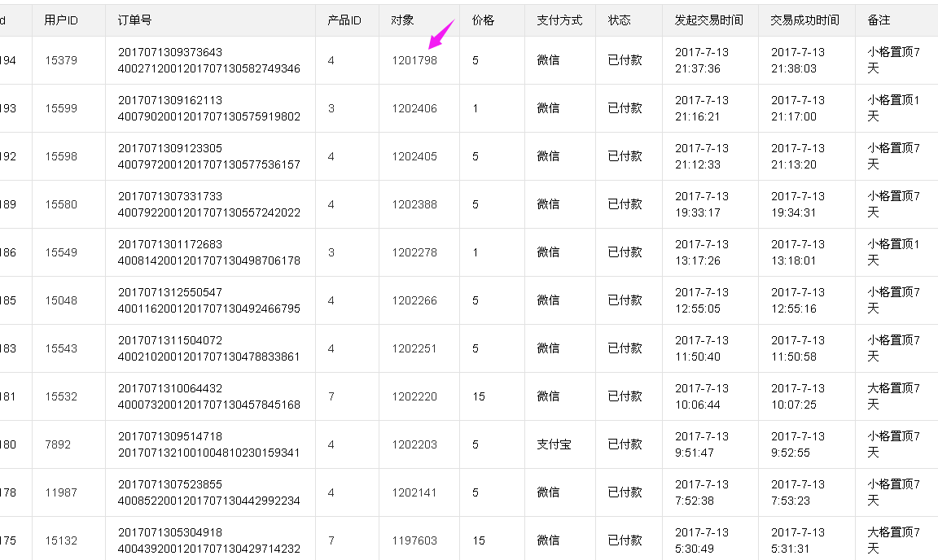The height and width of the screenshot is (560, 938).
Task: Select order number 2017071309162113
Action: pyautogui.click(x=170, y=100)
